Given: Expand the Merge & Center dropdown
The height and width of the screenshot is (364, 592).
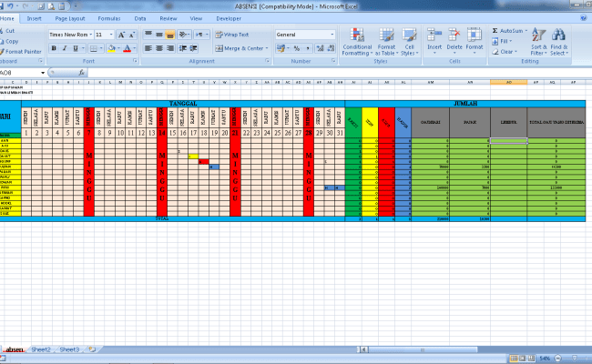Looking at the screenshot, I should [x=269, y=48].
